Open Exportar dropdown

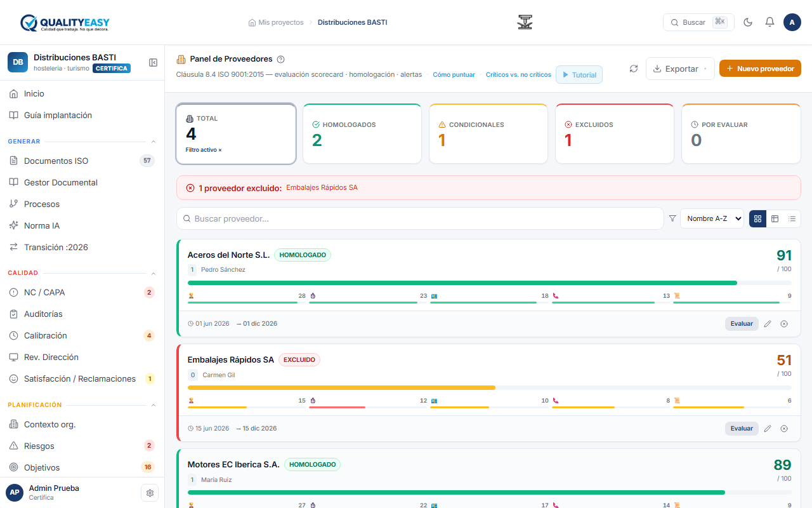tap(680, 69)
